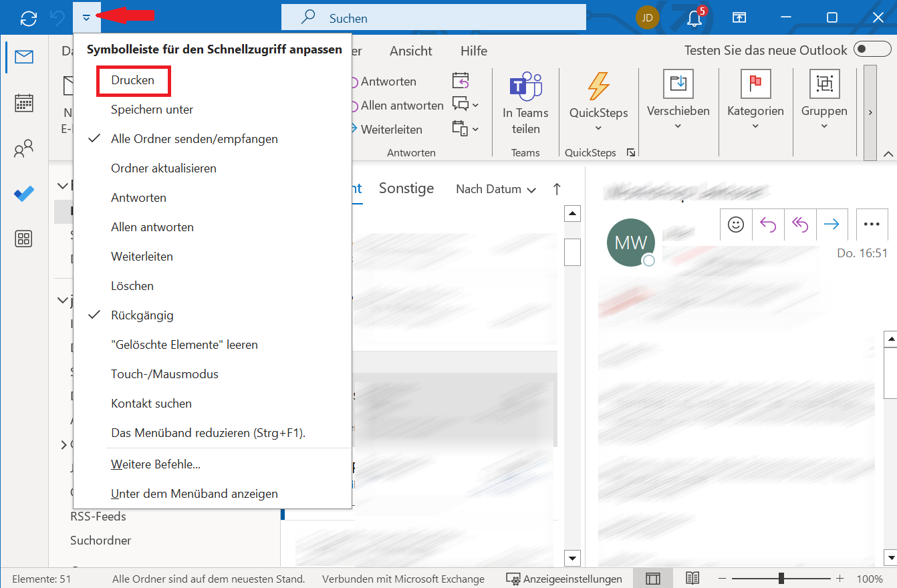This screenshot has height=588, width=897.
Task: Open the Mail module in the sidebar
Action: click(24, 57)
